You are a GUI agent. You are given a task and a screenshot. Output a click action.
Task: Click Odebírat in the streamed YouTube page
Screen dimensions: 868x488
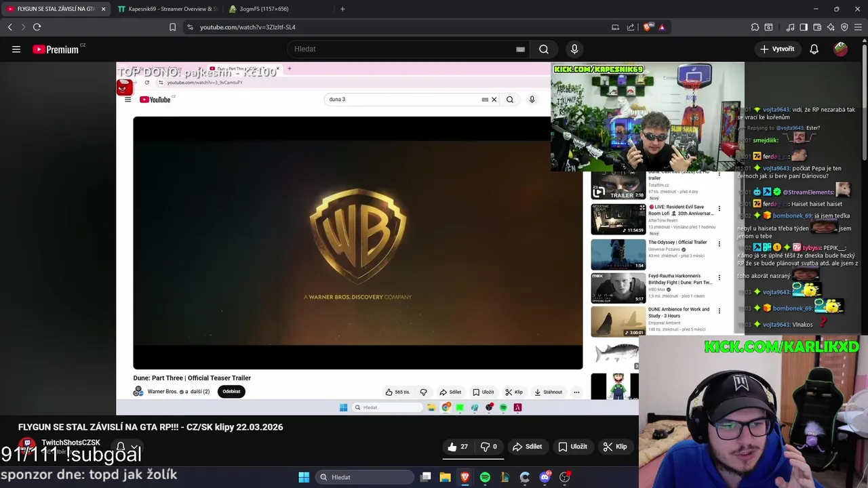[231, 392]
